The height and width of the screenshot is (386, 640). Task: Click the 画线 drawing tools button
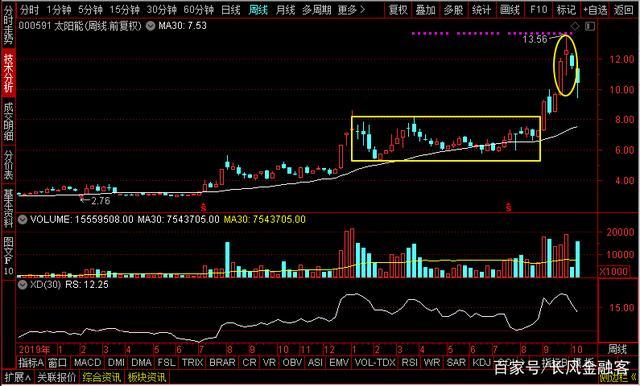click(510, 9)
